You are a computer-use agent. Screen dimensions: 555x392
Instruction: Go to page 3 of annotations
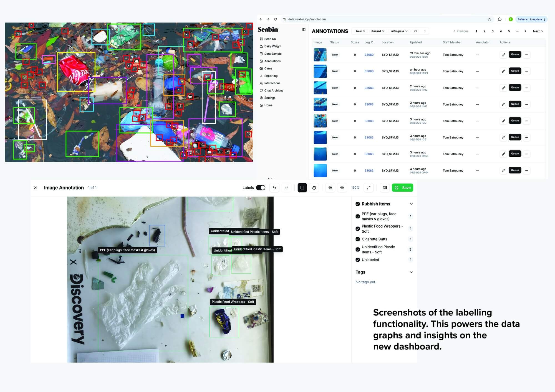click(x=493, y=31)
